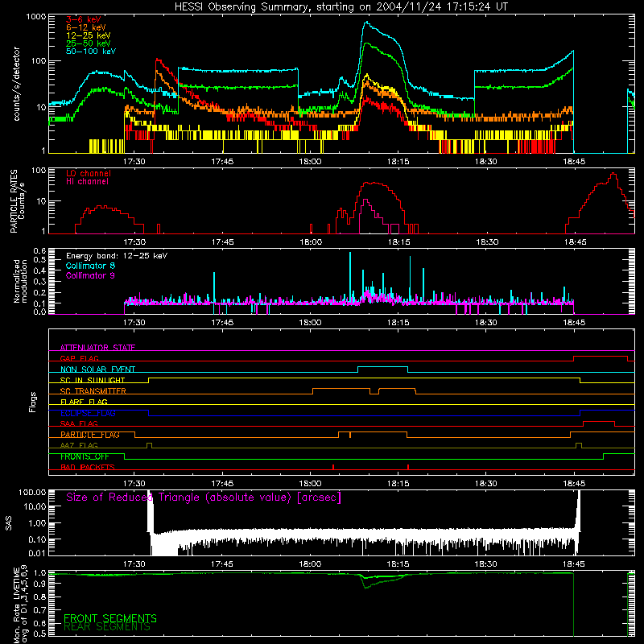Click the PARTICLE_FLAG label

click(90, 435)
